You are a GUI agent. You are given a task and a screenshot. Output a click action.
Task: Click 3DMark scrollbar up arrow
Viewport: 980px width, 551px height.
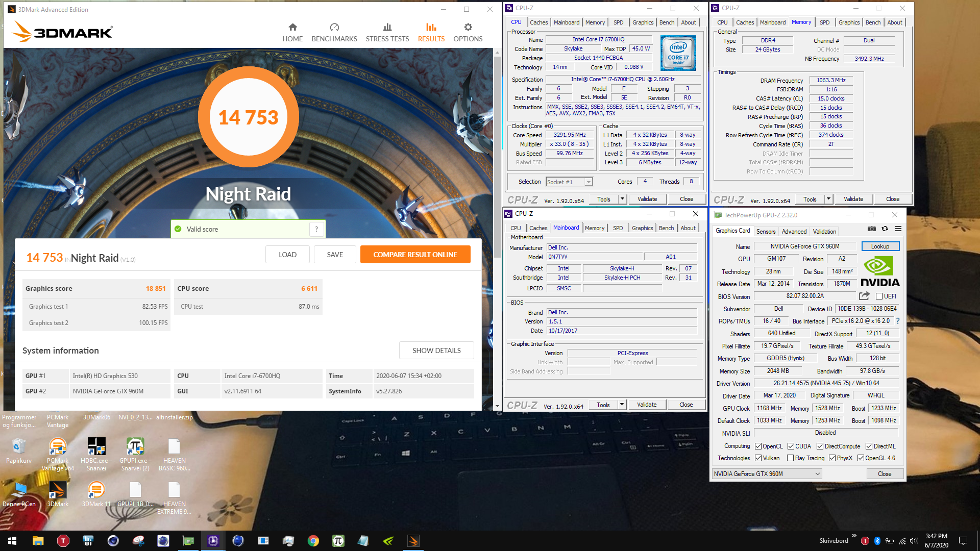tap(497, 53)
